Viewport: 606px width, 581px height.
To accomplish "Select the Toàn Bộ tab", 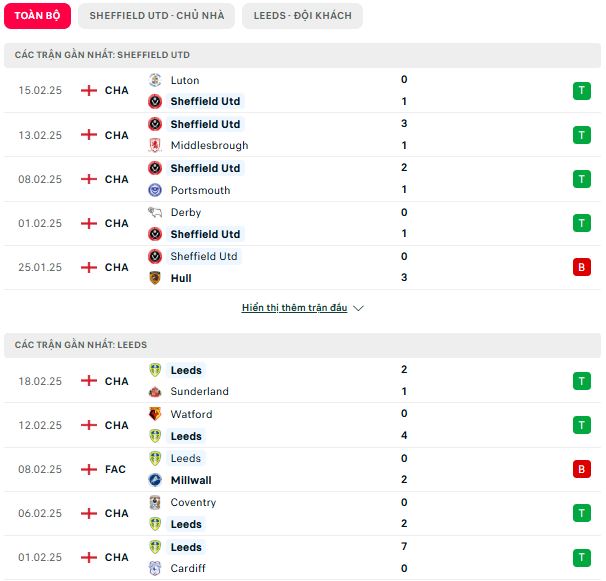I will click(x=37, y=16).
